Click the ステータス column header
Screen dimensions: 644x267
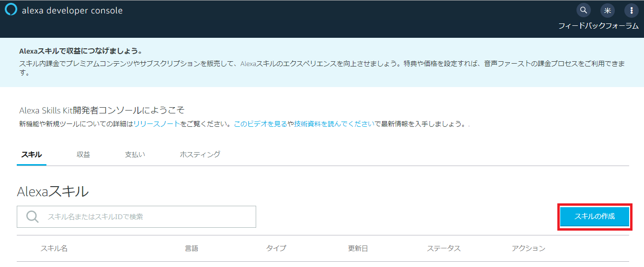pos(443,248)
